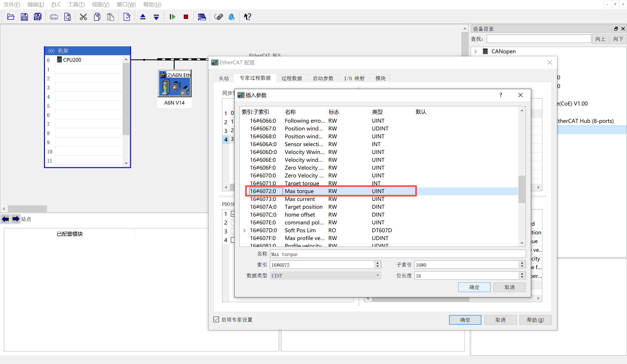The height and width of the screenshot is (364, 627).
Task: Click the 查找 search input field
Action: point(539,39)
